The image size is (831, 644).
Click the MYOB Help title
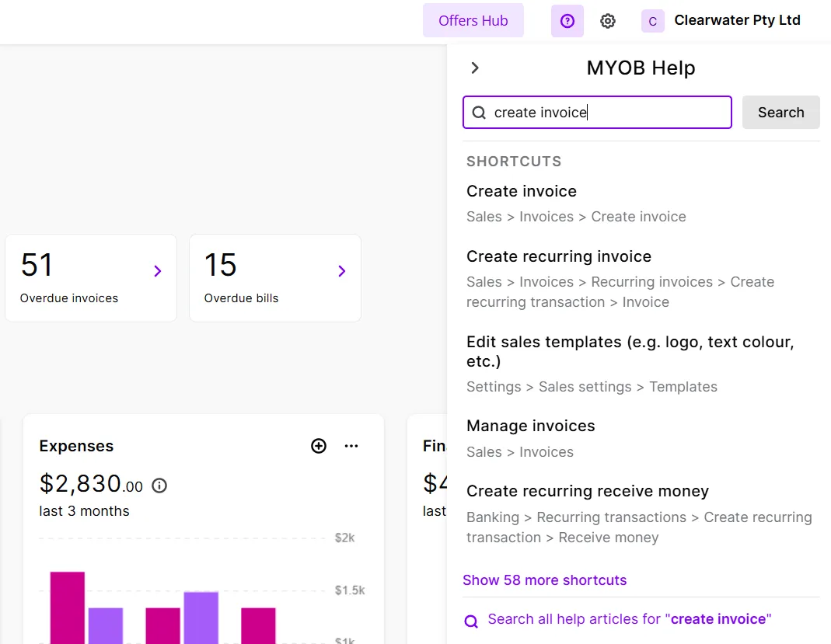click(x=641, y=68)
